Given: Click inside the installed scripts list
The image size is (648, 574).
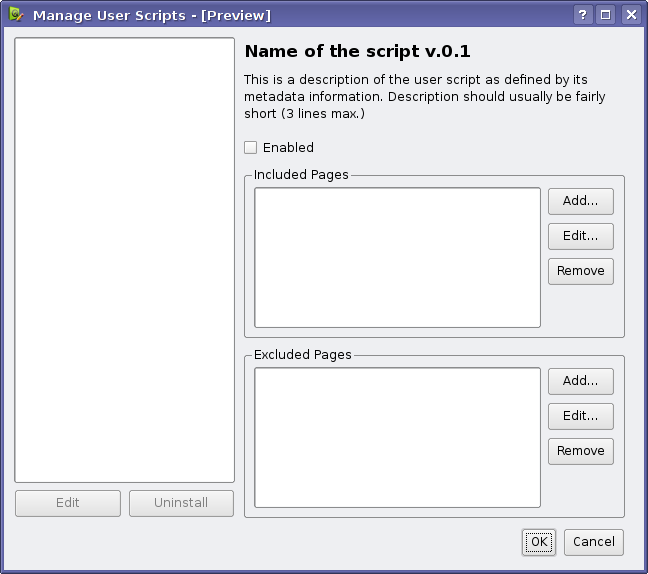Looking at the screenshot, I should (x=124, y=260).
